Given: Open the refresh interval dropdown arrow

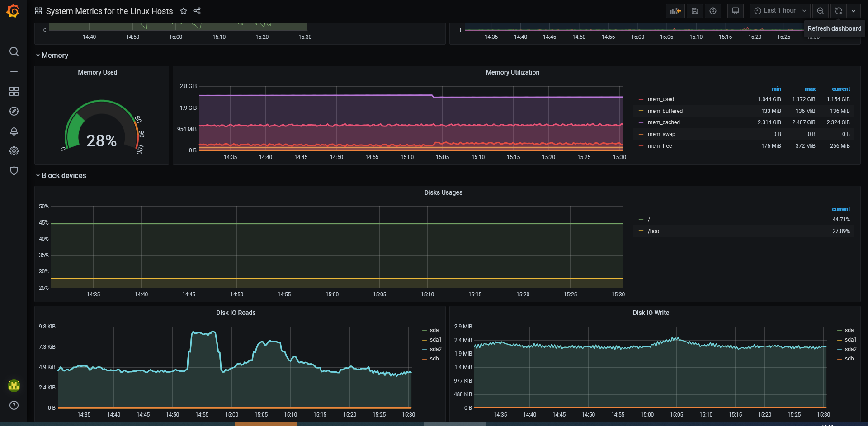Looking at the screenshot, I should coord(854,11).
